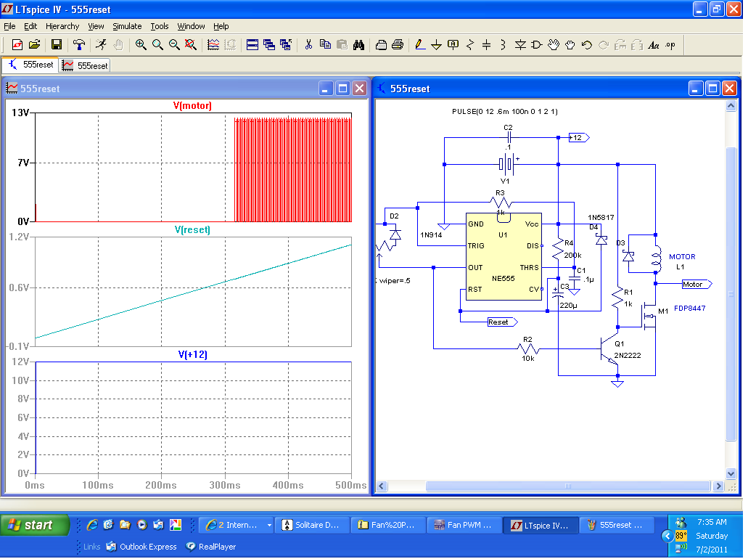
Task: Click the MOTOR label in schematic
Action: coord(682,257)
